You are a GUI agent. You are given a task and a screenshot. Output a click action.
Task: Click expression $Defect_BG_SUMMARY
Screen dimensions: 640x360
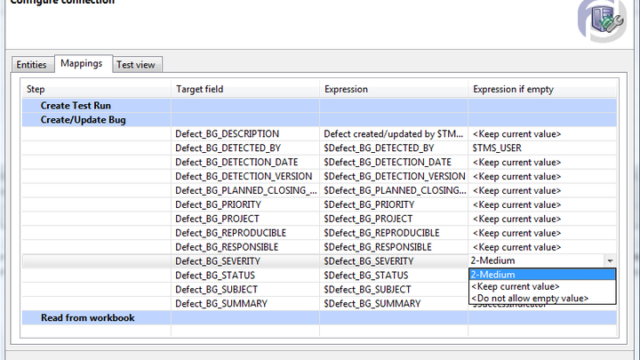(373, 304)
